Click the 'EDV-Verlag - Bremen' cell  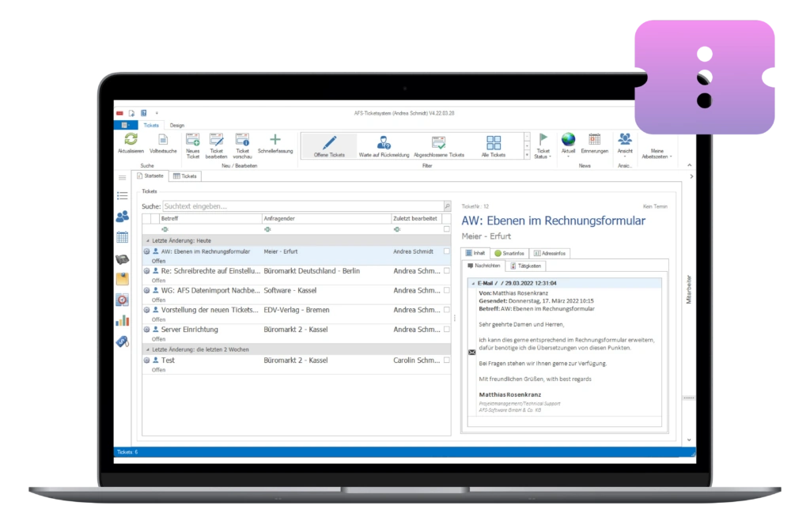click(x=297, y=310)
